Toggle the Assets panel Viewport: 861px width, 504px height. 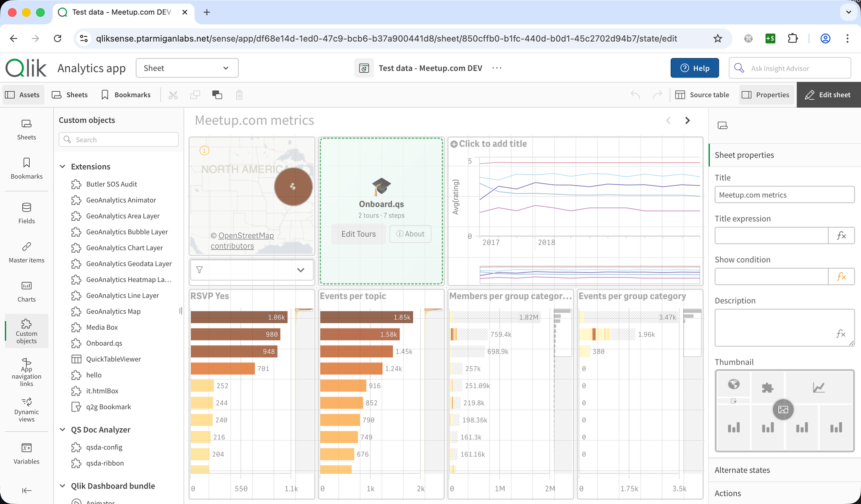(23, 95)
